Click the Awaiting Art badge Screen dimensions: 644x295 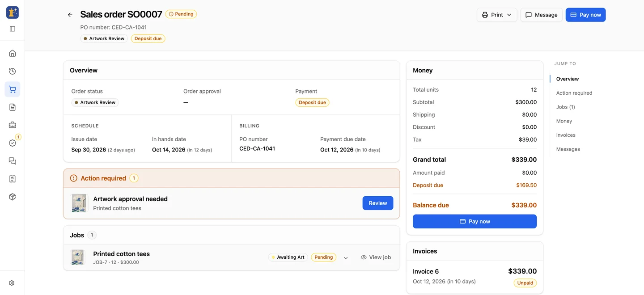click(x=288, y=257)
